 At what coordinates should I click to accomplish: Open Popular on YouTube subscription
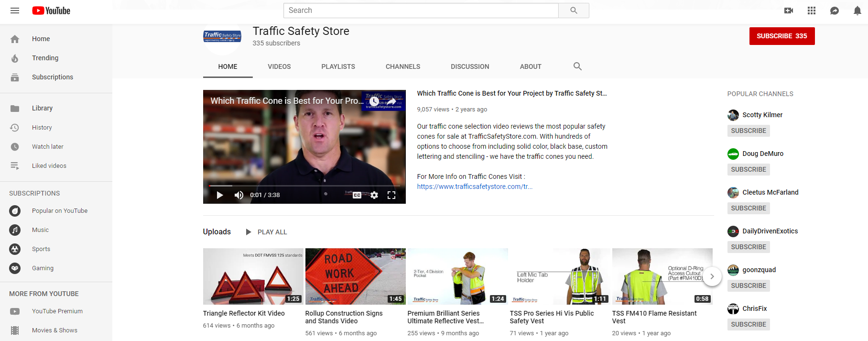tap(56, 210)
